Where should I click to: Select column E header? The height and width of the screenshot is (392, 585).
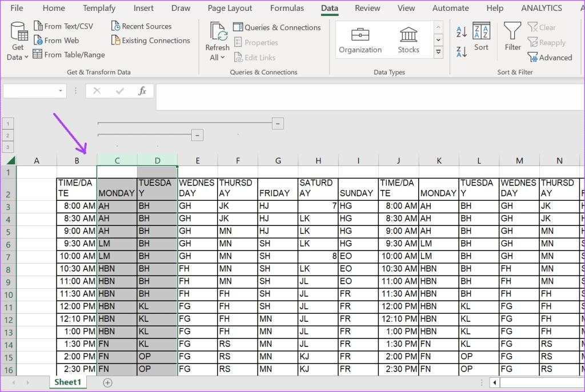[197, 160]
